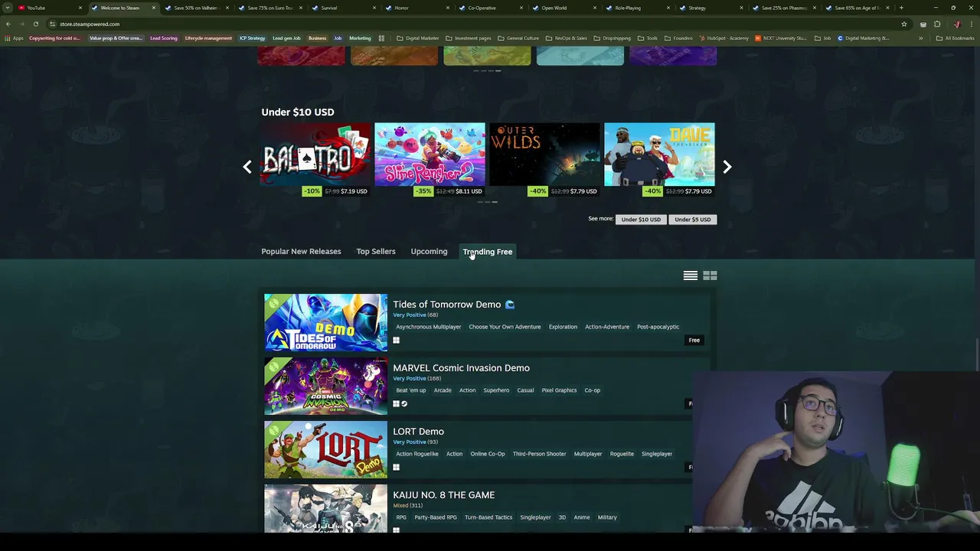
Task: Open the tab search dropdown arrow
Action: 8,8
